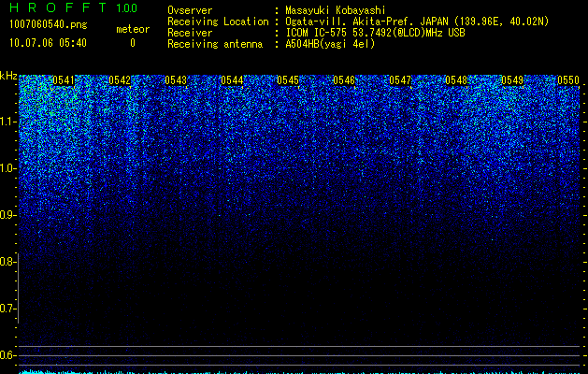Click the Ovserver field label
The width and height of the screenshot is (588, 374).
coord(190,10)
